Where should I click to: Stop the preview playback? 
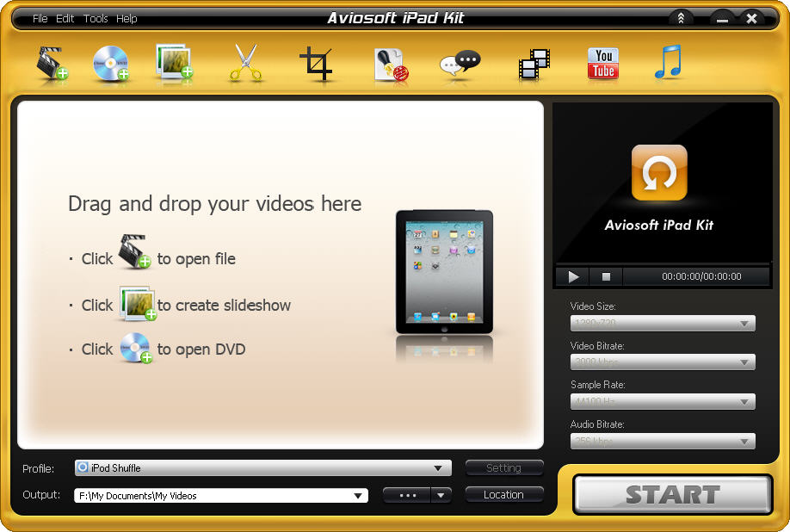pos(606,276)
